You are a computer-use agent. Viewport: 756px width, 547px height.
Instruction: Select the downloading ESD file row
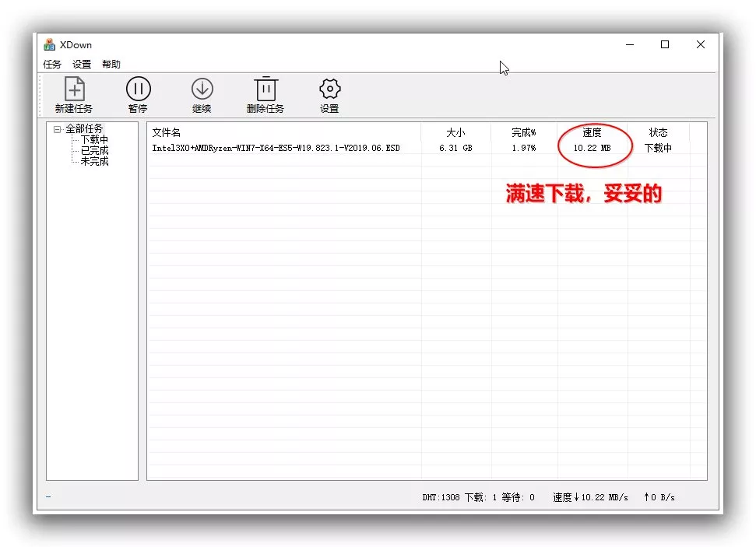point(276,147)
